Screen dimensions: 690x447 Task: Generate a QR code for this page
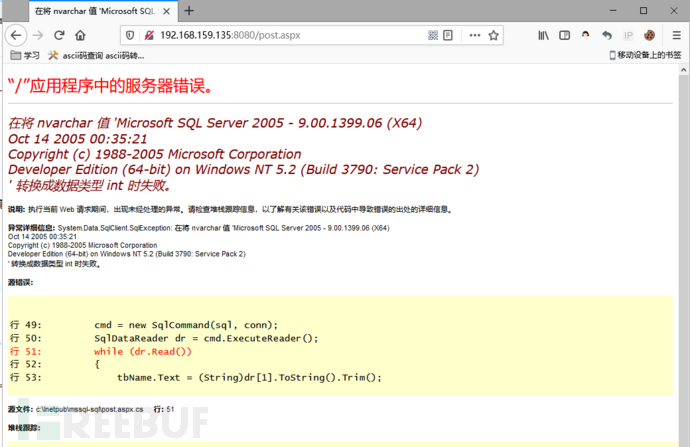(x=433, y=35)
